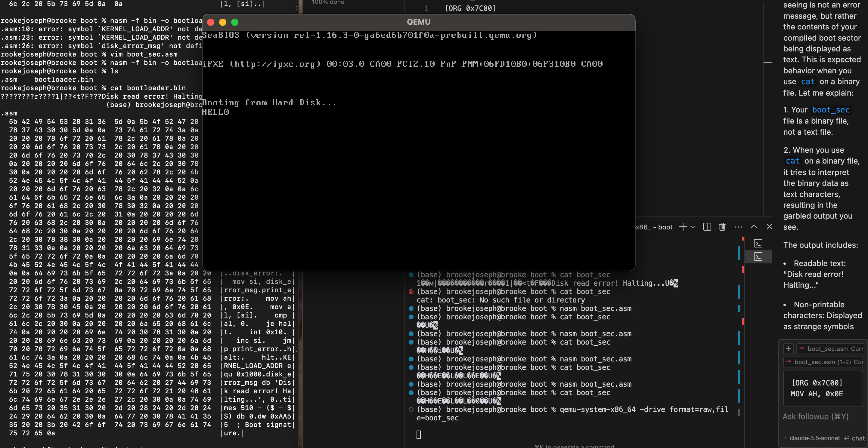868x448 pixels.
Task: Click the boot_sec.asm Current file context chip
Action: pos(831,349)
